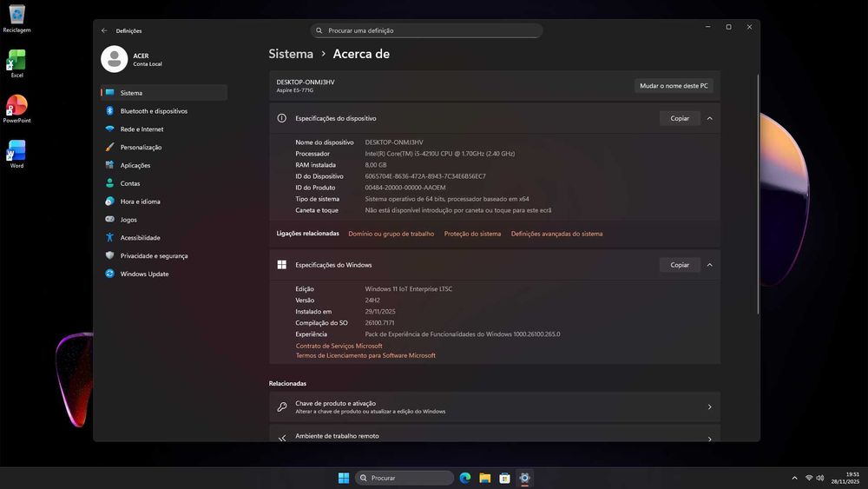Click the search field Procurar uma definição

(x=426, y=30)
